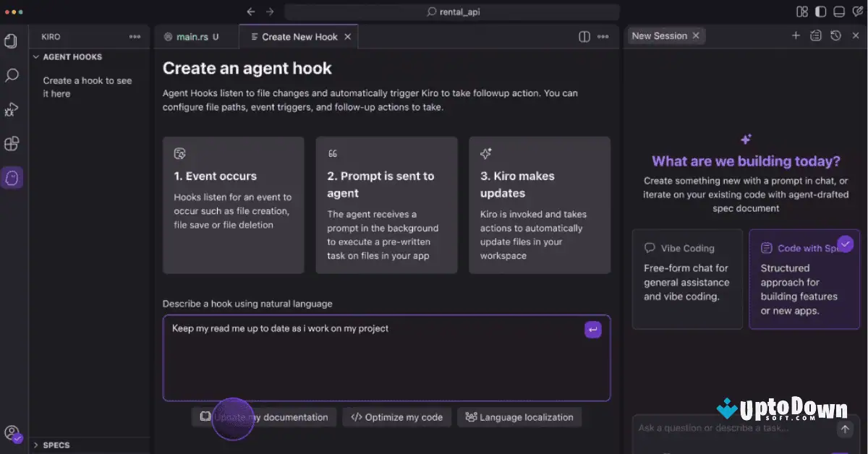Open the Explorer view in the activity bar
Image resolution: width=868 pixels, height=454 pixels.
pyautogui.click(x=12, y=41)
